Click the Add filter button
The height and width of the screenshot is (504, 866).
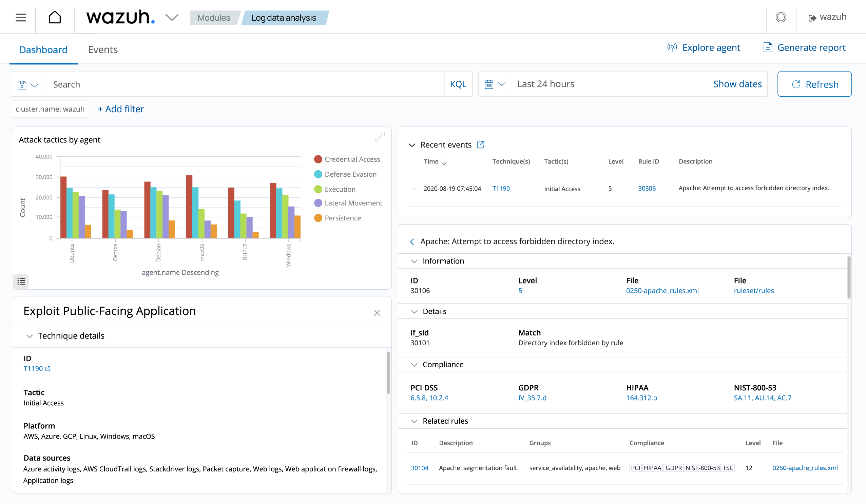pyautogui.click(x=120, y=109)
